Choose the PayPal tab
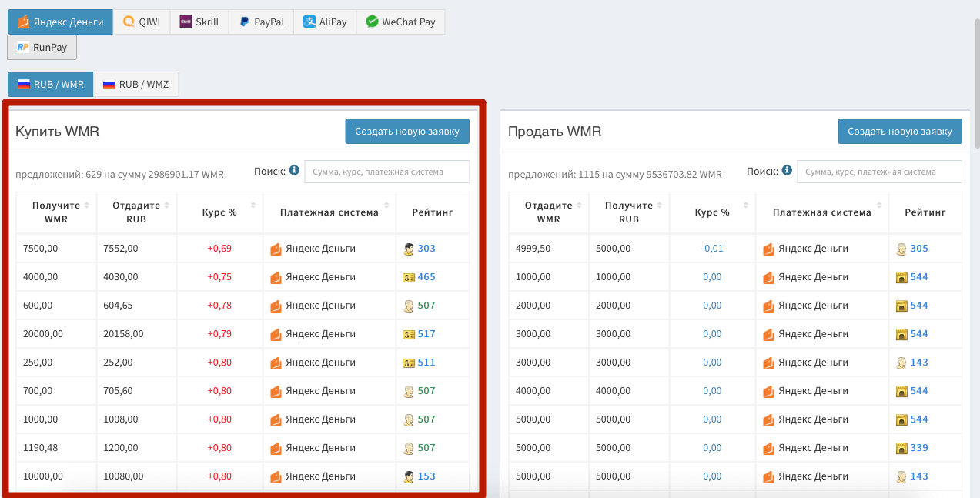980x498 pixels. coord(261,22)
